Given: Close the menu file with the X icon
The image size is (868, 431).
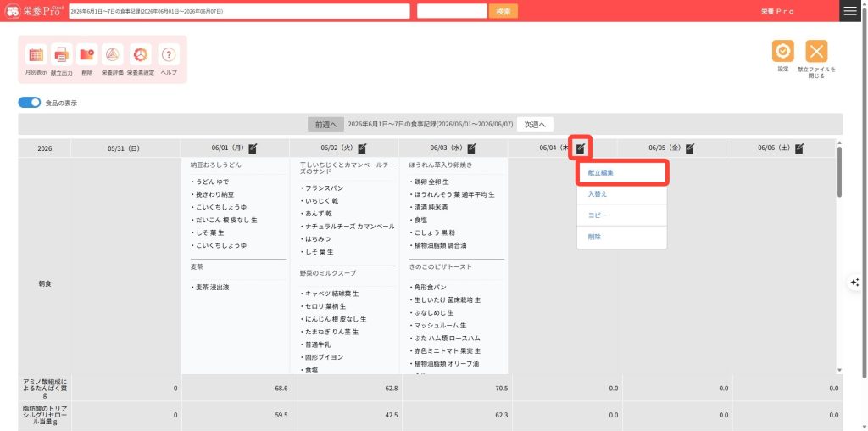Looking at the screenshot, I should pos(816,51).
